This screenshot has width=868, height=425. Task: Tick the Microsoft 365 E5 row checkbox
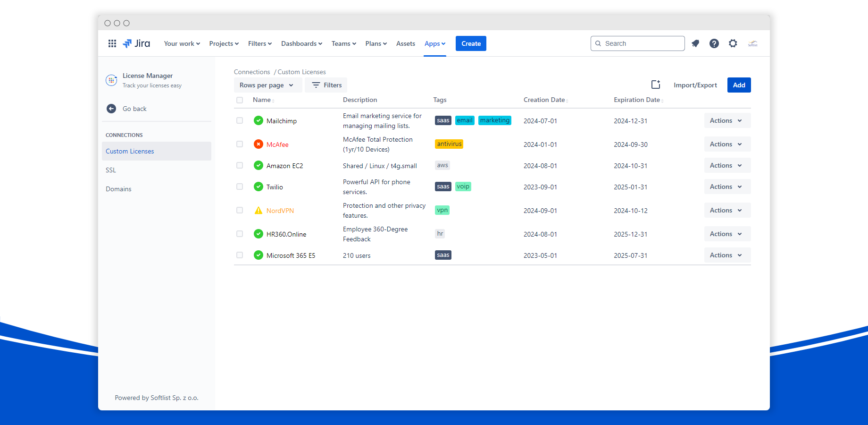pyautogui.click(x=240, y=255)
